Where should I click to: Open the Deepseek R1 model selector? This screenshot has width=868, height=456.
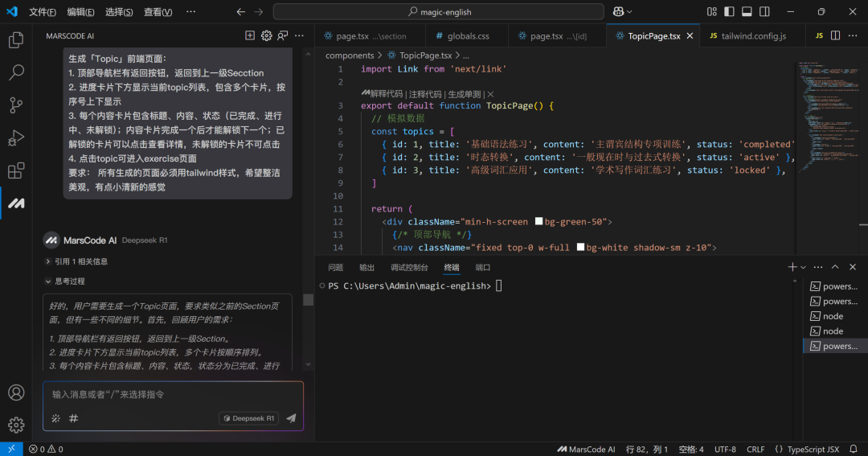(249, 418)
